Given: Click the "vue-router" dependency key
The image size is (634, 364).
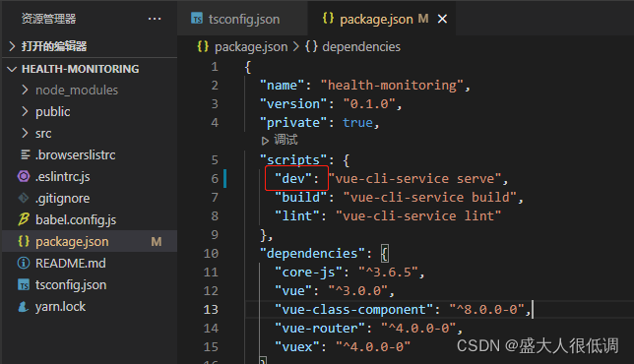Looking at the screenshot, I should point(320,328).
